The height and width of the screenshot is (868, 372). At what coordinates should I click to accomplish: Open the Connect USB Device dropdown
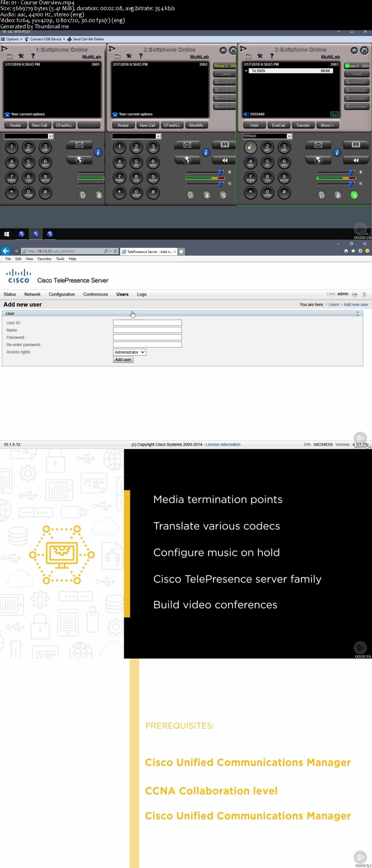tap(45, 39)
